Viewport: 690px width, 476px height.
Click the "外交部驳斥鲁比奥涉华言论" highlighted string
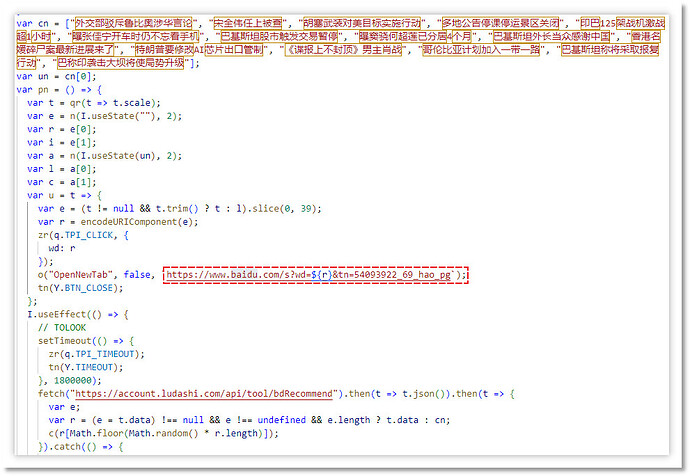pyautogui.click(x=124, y=20)
